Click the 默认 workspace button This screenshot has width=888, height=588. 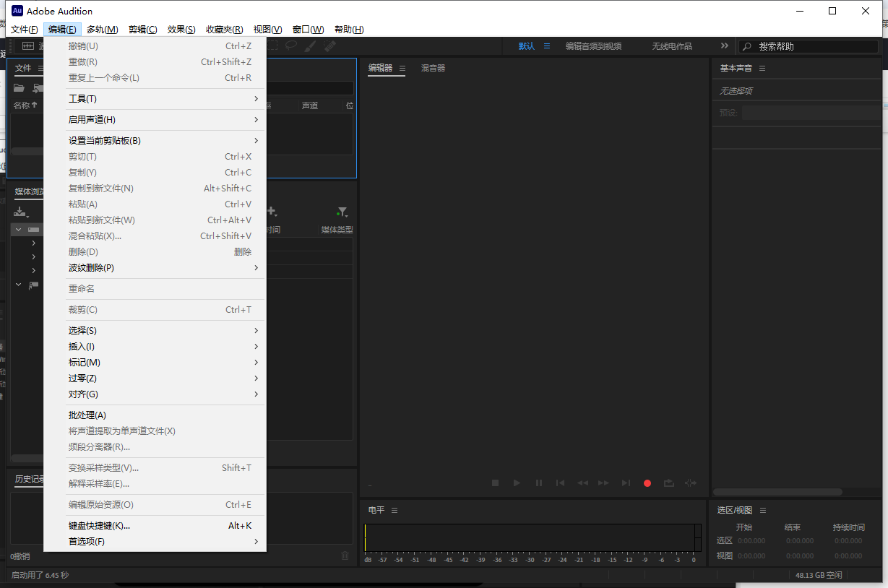click(x=527, y=45)
